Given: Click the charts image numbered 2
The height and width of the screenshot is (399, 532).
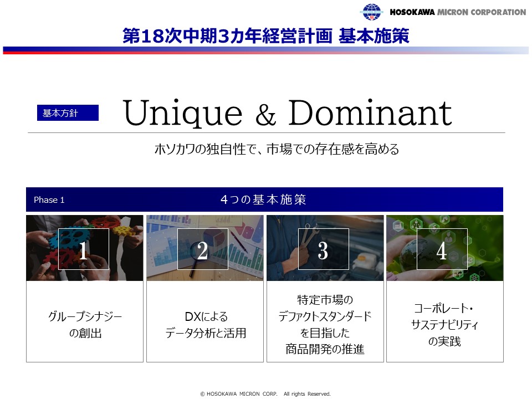Looking at the screenshot, I should point(205,248).
